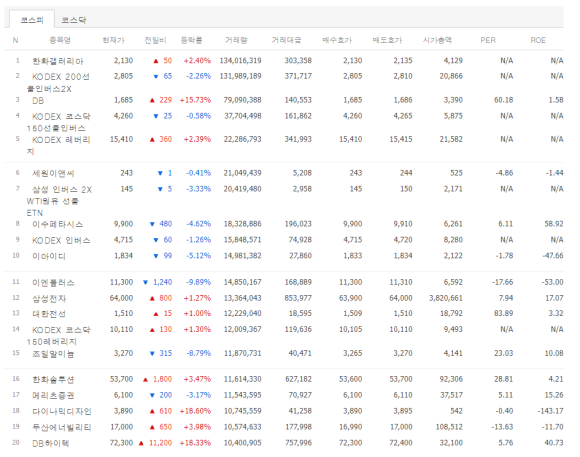Screen dimensions: 580x457
Task: Open the 이아이디 stock link
Action: coord(49,256)
